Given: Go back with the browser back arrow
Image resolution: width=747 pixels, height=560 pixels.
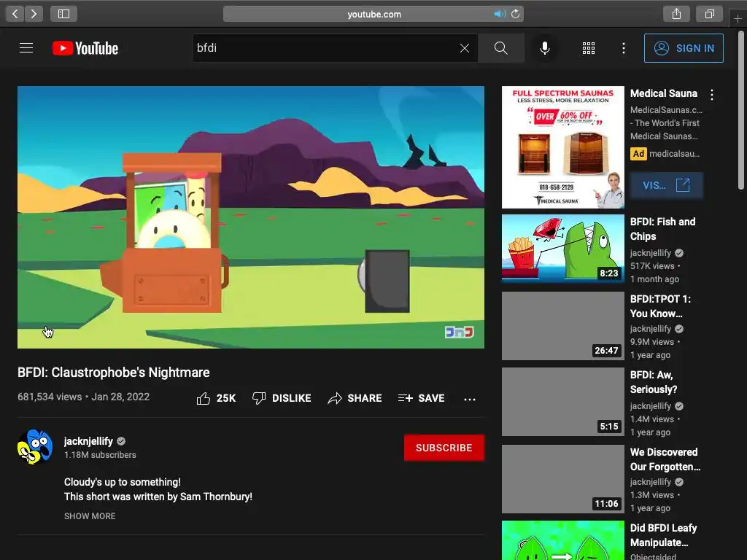Looking at the screenshot, I should point(15,14).
